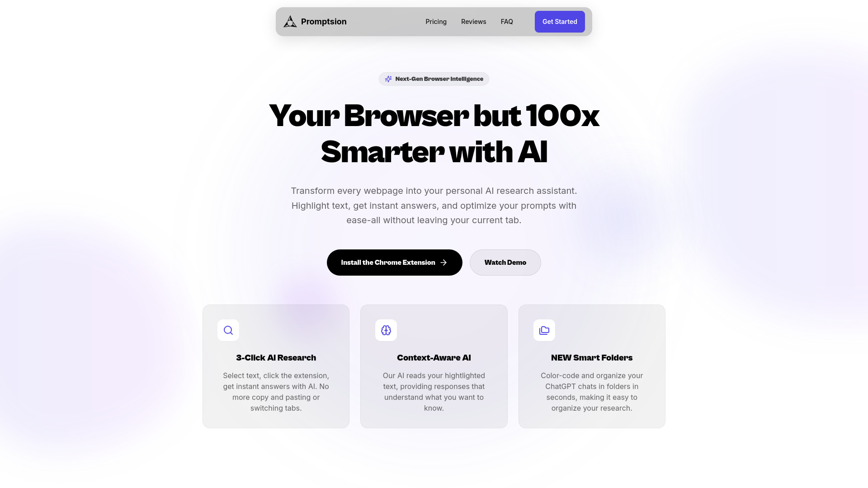Click the FAQ navigation icon link

[x=507, y=21]
